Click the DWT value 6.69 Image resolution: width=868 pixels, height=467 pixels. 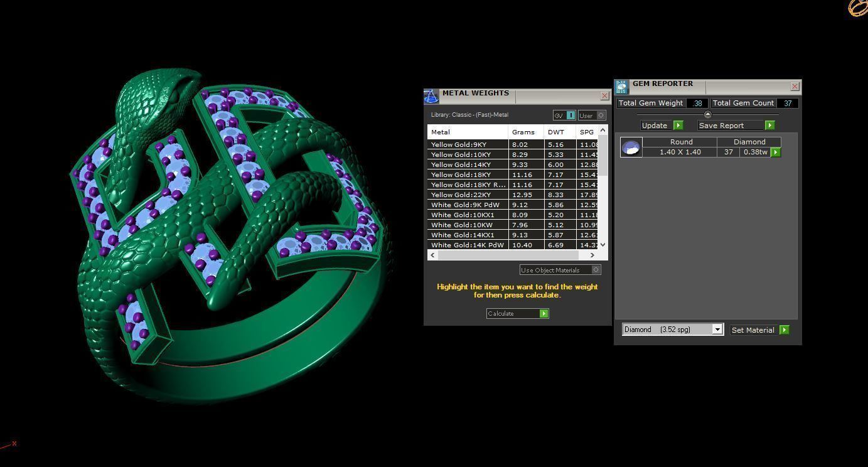[555, 245]
